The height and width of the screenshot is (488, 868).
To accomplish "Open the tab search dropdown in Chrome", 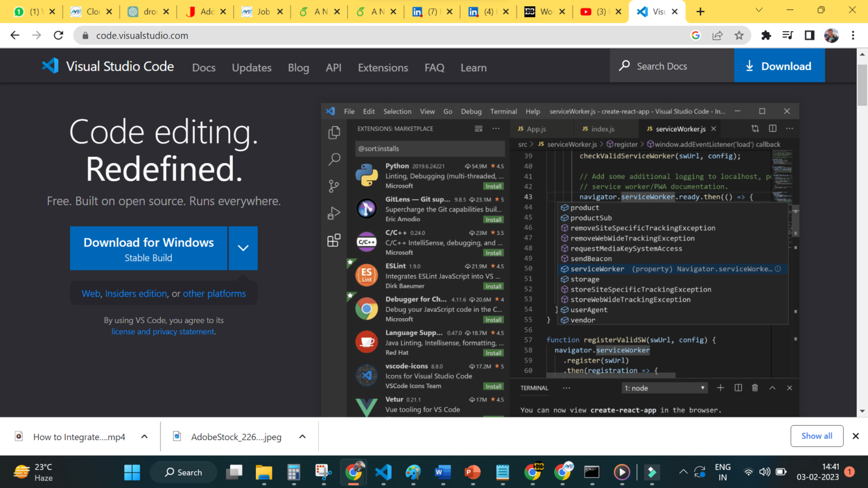I will [759, 10].
